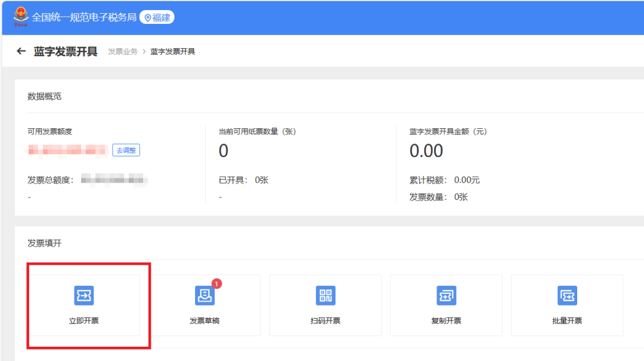Open the 福建 region selector
The image size is (644, 361).
point(157,18)
